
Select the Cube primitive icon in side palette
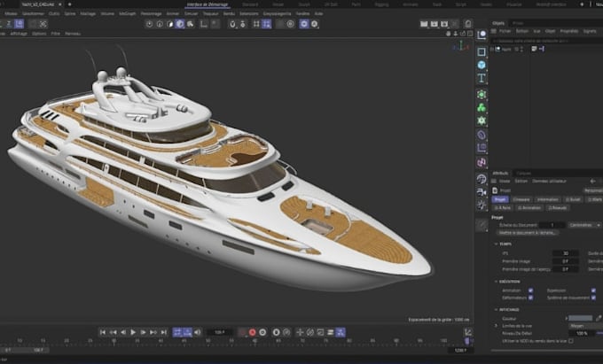pos(482,65)
